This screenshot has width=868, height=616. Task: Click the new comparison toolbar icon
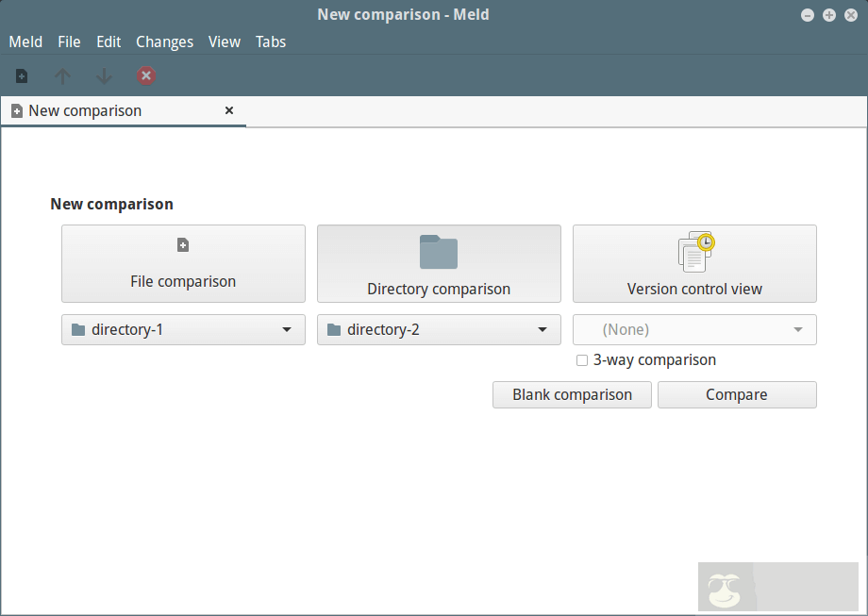22,76
